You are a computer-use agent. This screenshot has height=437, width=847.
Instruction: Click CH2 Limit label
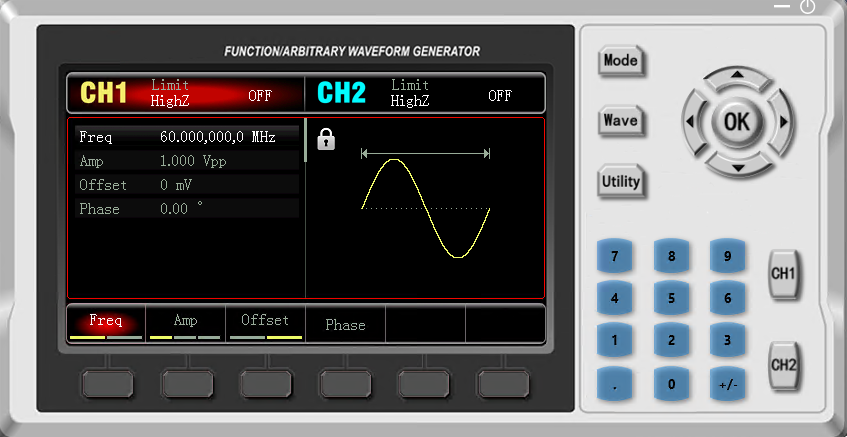(409, 85)
